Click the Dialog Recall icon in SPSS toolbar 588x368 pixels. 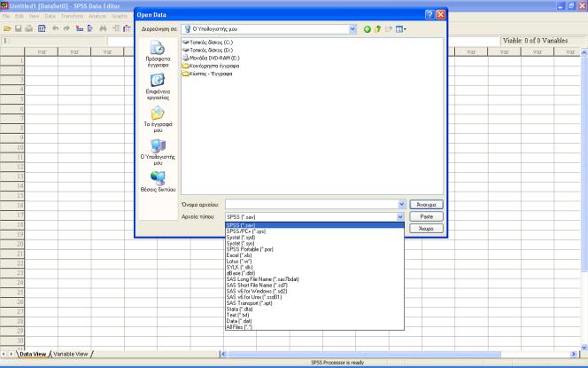pyautogui.click(x=42, y=28)
